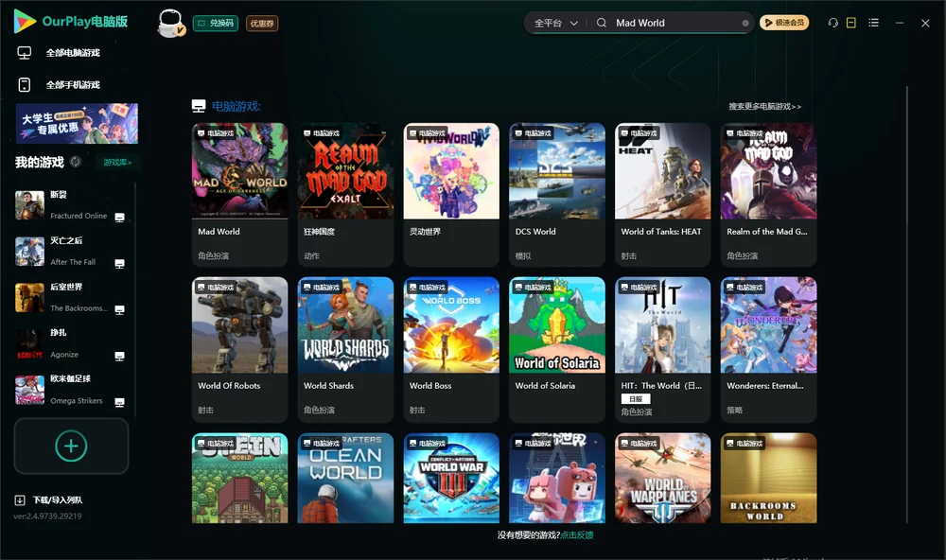
Task: Focus the Mad World search field
Action: pyautogui.click(x=677, y=23)
